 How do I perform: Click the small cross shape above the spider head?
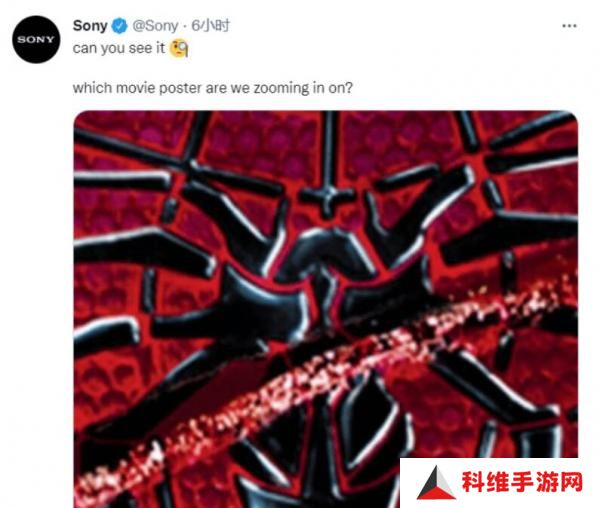(x=326, y=197)
